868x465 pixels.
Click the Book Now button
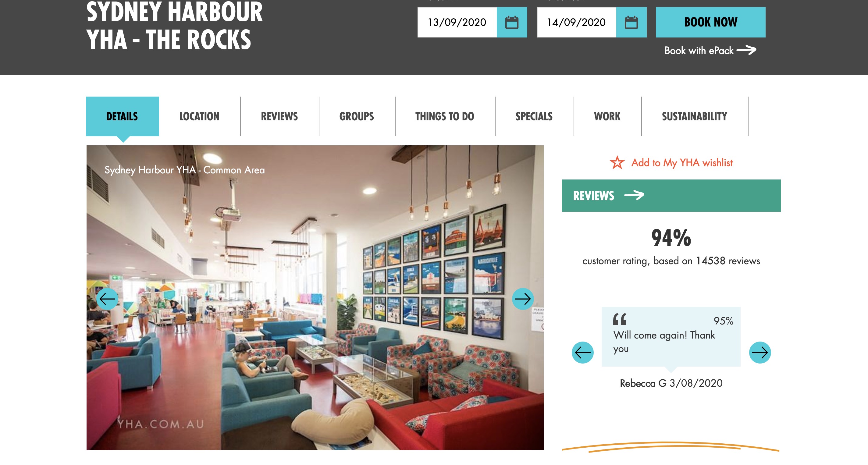point(711,22)
